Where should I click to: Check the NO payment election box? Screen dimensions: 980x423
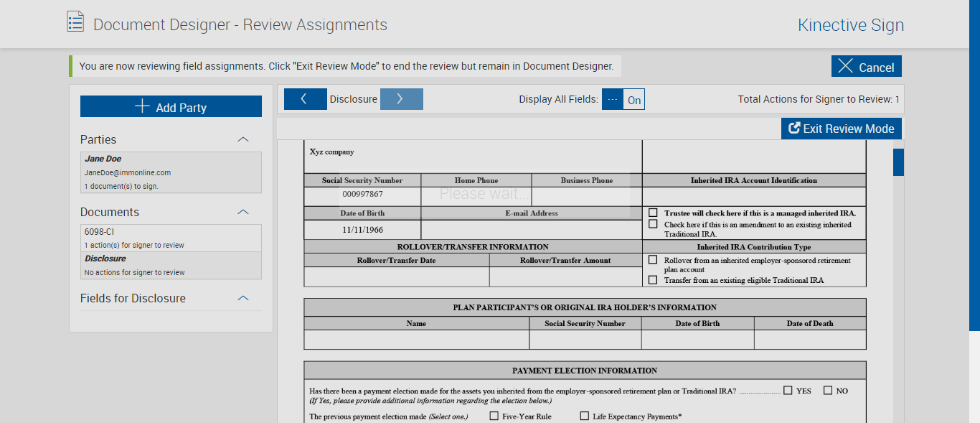coord(828,391)
